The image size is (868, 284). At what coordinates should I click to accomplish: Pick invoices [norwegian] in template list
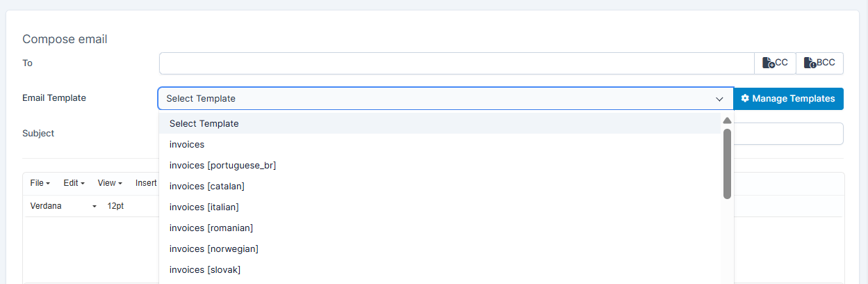pos(213,248)
